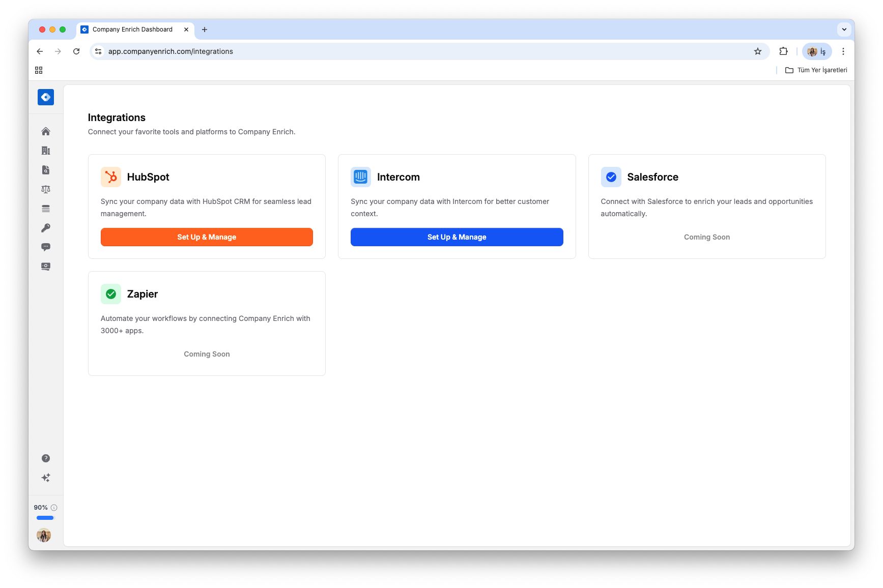Click the 'Connect your favorite tools' subtitle

(x=191, y=132)
